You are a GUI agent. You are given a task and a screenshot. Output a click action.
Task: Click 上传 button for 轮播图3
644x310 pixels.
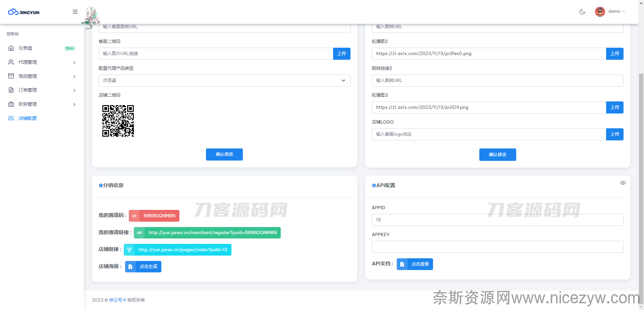tap(615, 107)
